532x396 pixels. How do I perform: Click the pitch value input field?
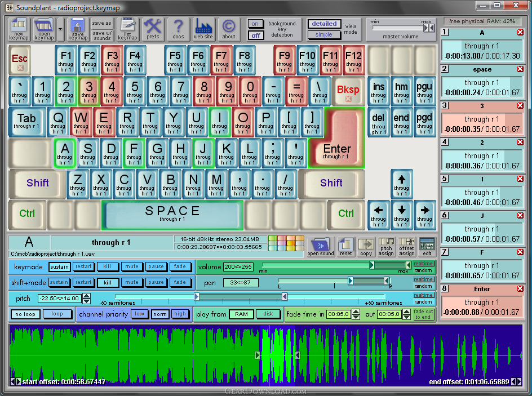(x=60, y=299)
